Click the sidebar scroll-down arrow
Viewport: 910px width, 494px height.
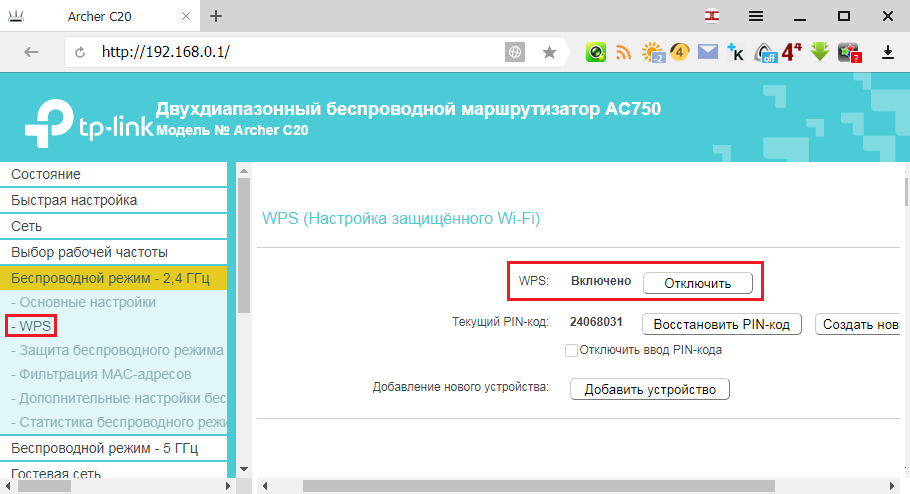[x=244, y=469]
